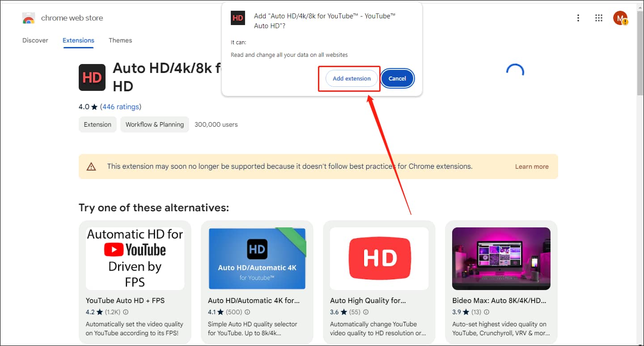Select the Extensions tab

point(78,40)
